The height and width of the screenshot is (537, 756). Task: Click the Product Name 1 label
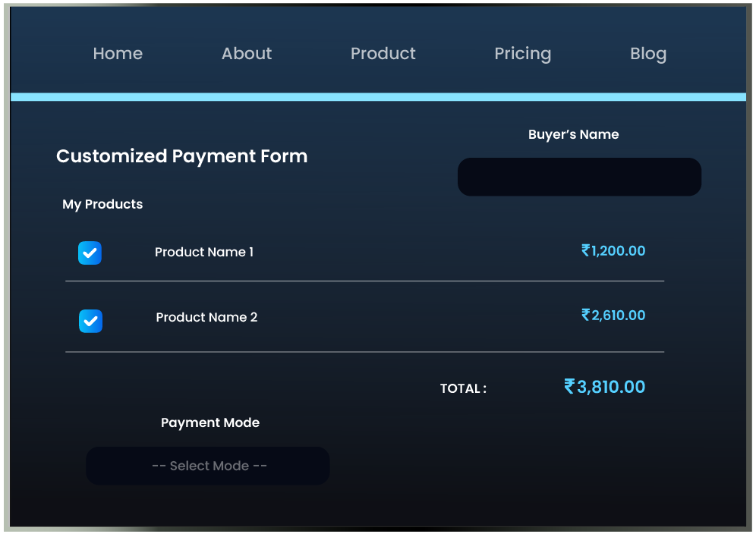[x=204, y=252]
